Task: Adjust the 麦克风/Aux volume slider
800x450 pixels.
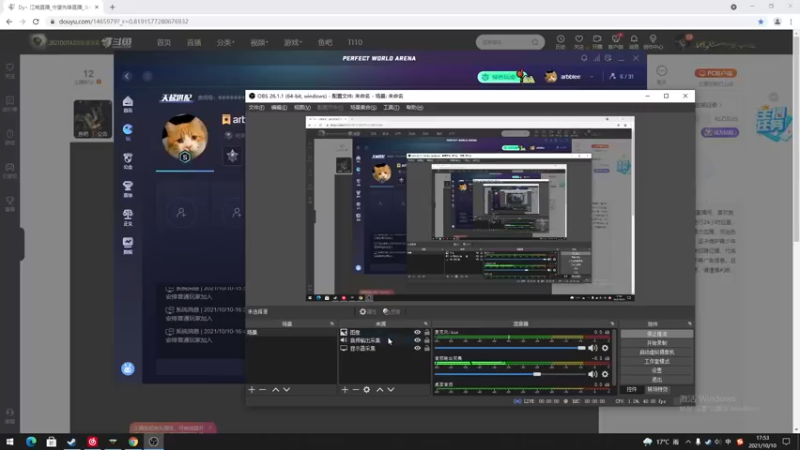Action: (510, 348)
